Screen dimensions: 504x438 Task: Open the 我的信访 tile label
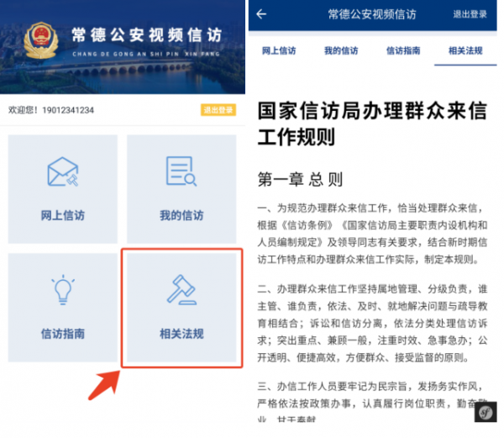point(181,215)
